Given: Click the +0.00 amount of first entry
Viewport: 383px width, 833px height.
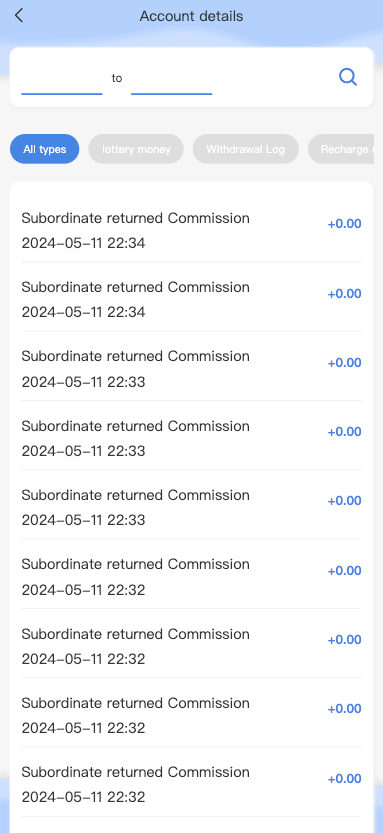Looking at the screenshot, I should point(344,224).
